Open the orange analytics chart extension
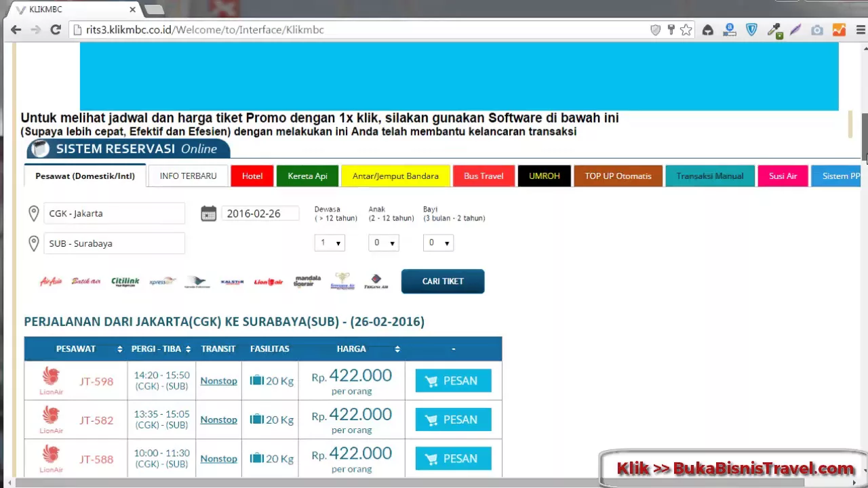 tap(839, 30)
